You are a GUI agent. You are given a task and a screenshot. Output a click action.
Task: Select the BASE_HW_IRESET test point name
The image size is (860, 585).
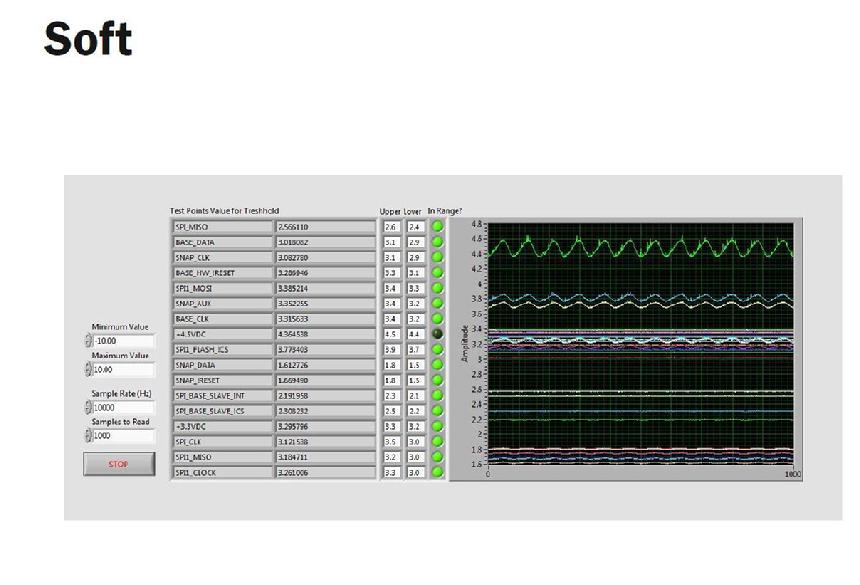click(x=222, y=272)
